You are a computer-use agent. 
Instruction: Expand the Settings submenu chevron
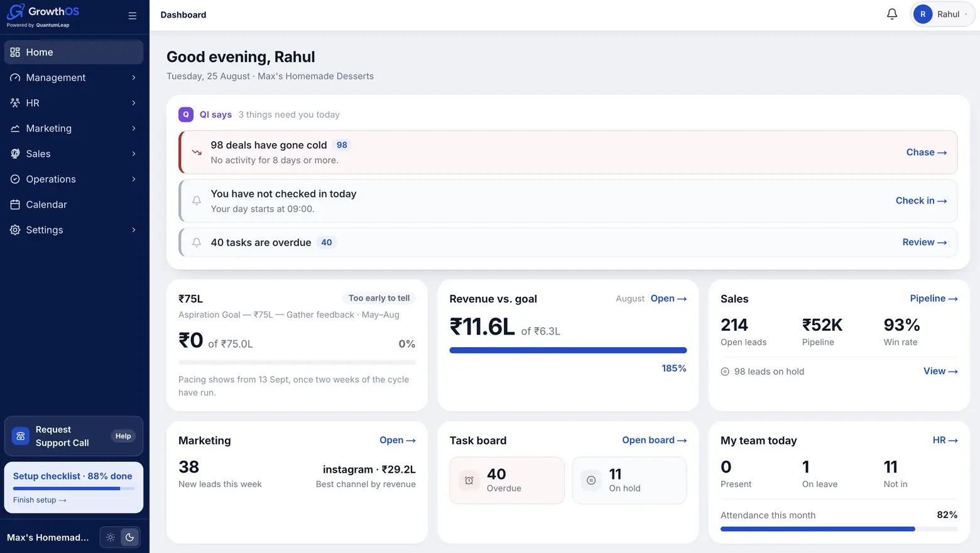[x=134, y=230]
